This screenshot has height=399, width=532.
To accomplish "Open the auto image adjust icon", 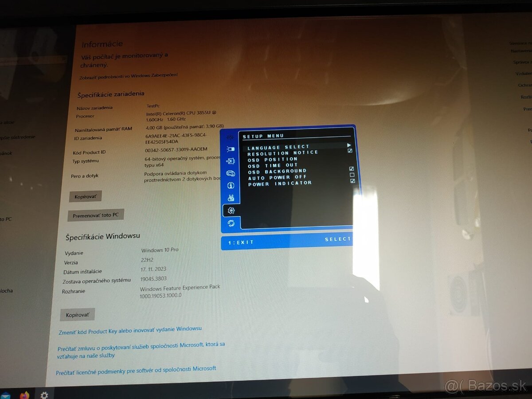I will click(x=231, y=137).
